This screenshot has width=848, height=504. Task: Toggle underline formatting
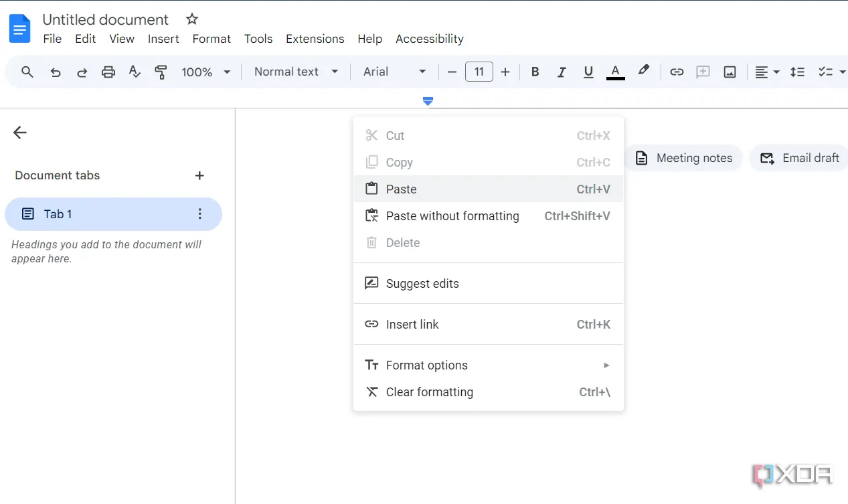pyautogui.click(x=588, y=72)
